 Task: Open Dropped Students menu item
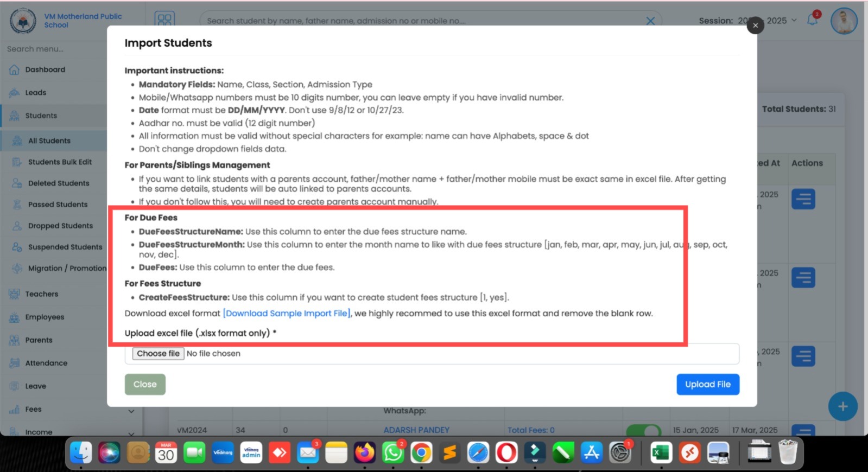60,225
